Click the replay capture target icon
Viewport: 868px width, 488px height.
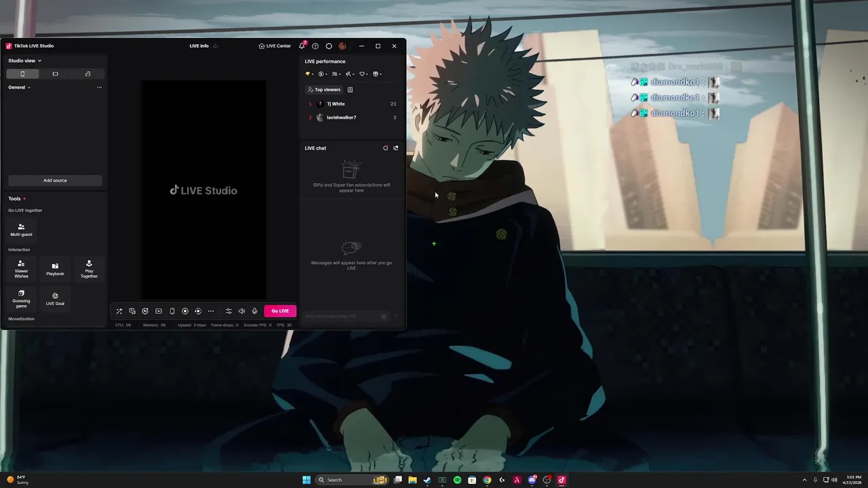click(198, 311)
